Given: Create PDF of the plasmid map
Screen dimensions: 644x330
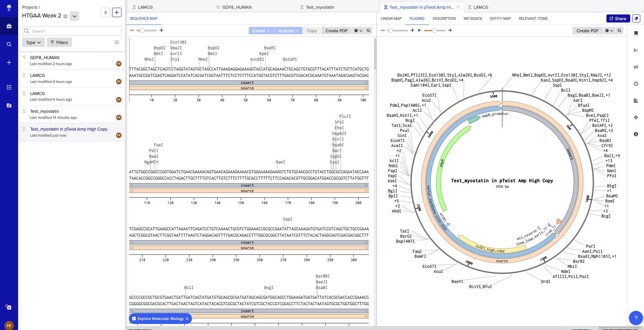Looking at the screenshot, I should (x=587, y=31).
